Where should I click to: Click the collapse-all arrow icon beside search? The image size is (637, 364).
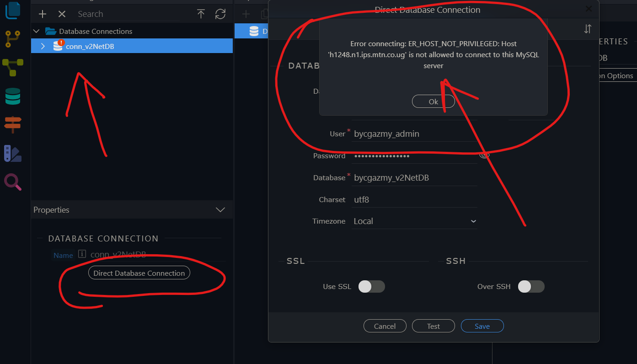[201, 14]
